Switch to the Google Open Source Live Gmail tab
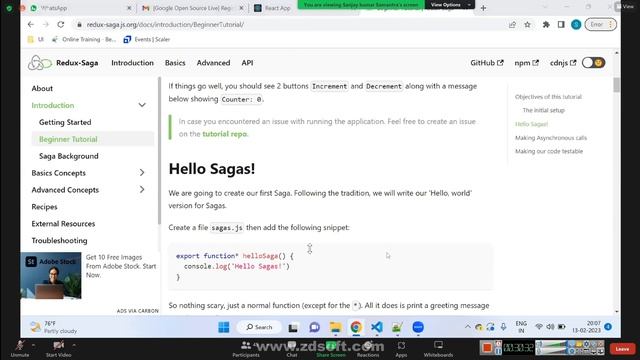640x360 pixels. 193,8
